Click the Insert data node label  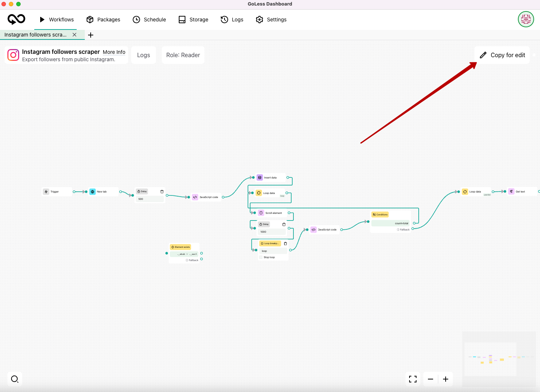tap(270, 178)
